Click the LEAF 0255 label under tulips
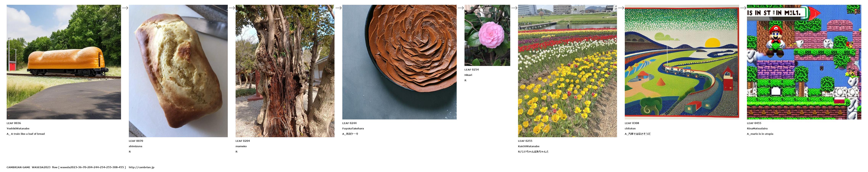 (x=525, y=141)
